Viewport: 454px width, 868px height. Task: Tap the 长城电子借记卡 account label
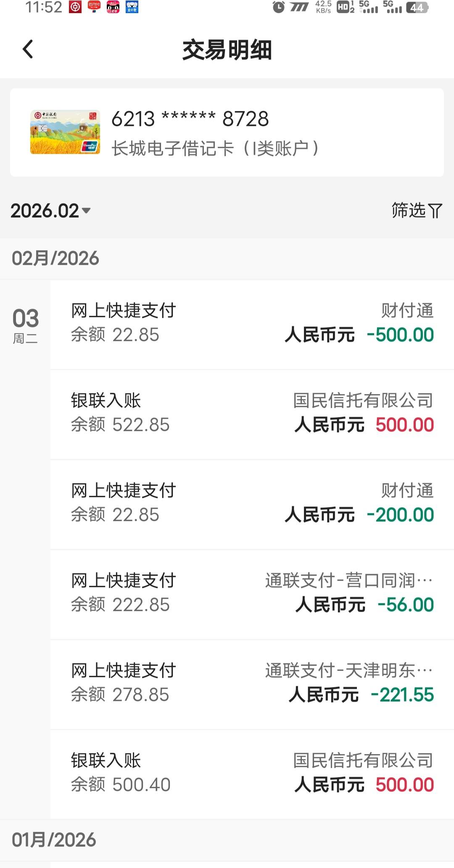(x=215, y=148)
